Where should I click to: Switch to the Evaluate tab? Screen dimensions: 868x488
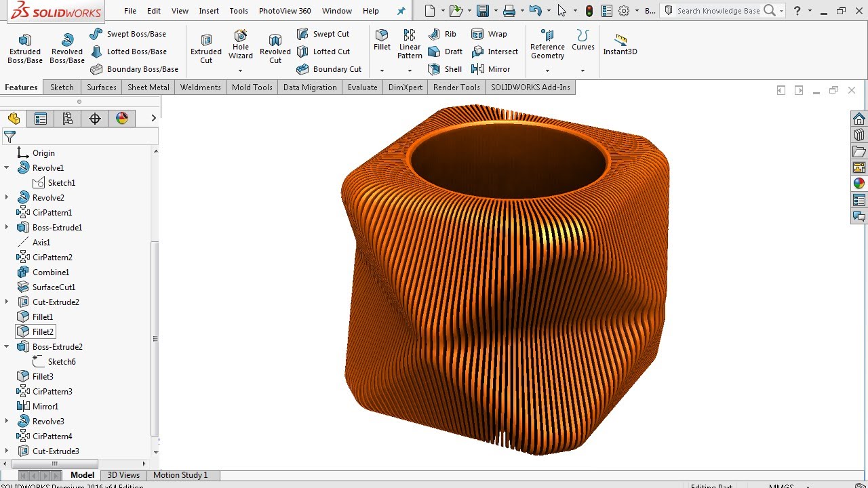click(x=363, y=87)
